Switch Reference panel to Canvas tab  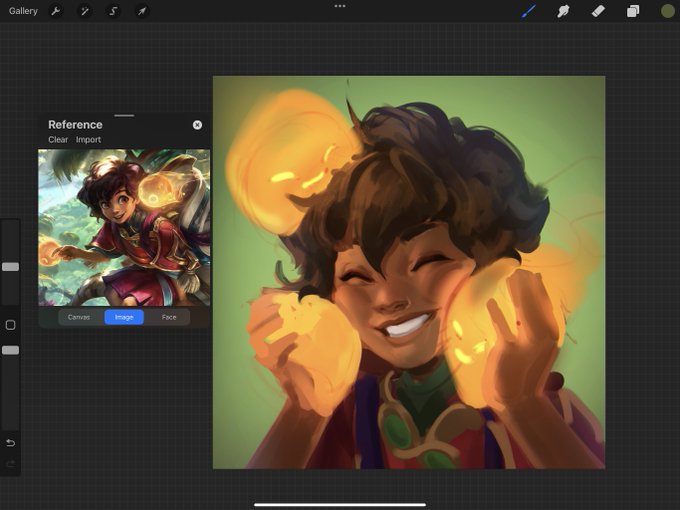[x=79, y=317]
